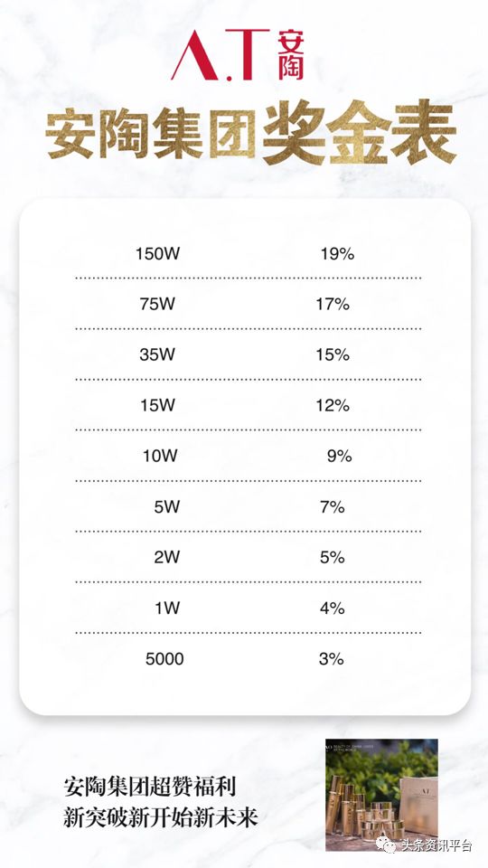Click the 15% bonus rate
The image size is (488, 868).
pyautogui.click(x=333, y=354)
